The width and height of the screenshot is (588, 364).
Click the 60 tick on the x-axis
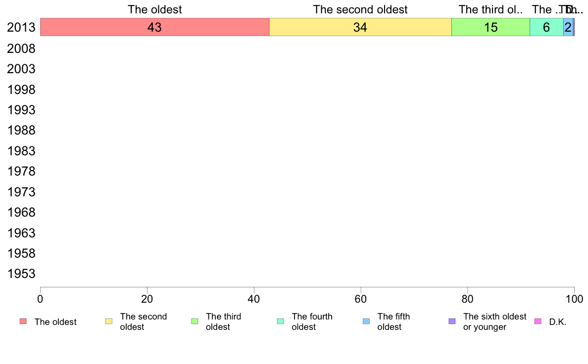[360, 299]
